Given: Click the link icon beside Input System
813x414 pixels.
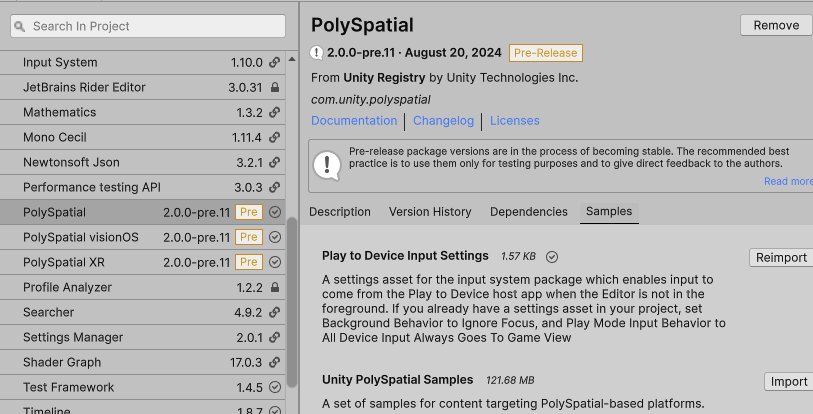Looking at the screenshot, I should [x=274, y=63].
